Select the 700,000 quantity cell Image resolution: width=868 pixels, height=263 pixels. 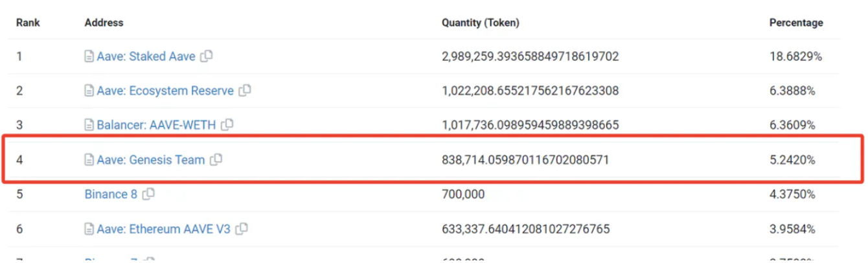pos(463,194)
